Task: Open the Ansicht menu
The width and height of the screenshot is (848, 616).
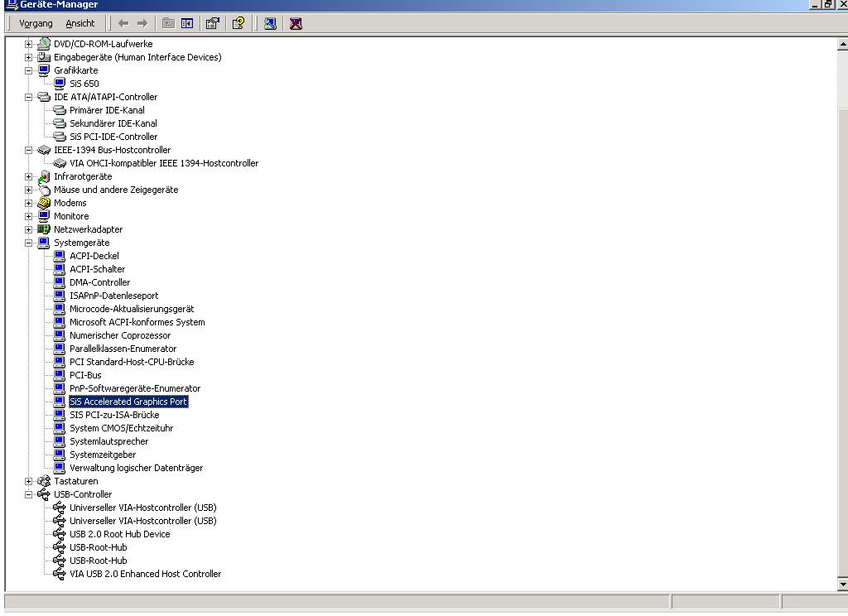Action: pyautogui.click(x=80, y=23)
